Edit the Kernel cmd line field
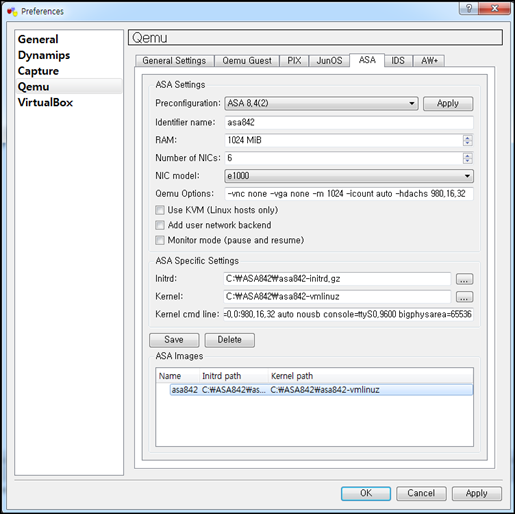This screenshot has height=514, width=515. [x=348, y=314]
